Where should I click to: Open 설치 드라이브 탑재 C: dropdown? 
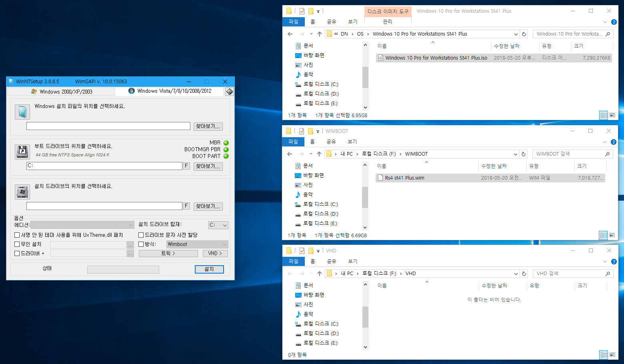click(x=218, y=225)
